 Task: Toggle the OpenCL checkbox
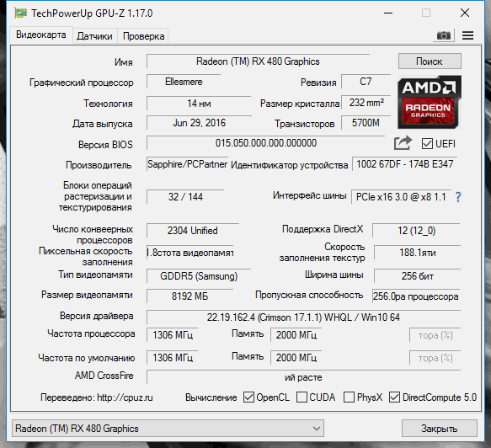(248, 397)
